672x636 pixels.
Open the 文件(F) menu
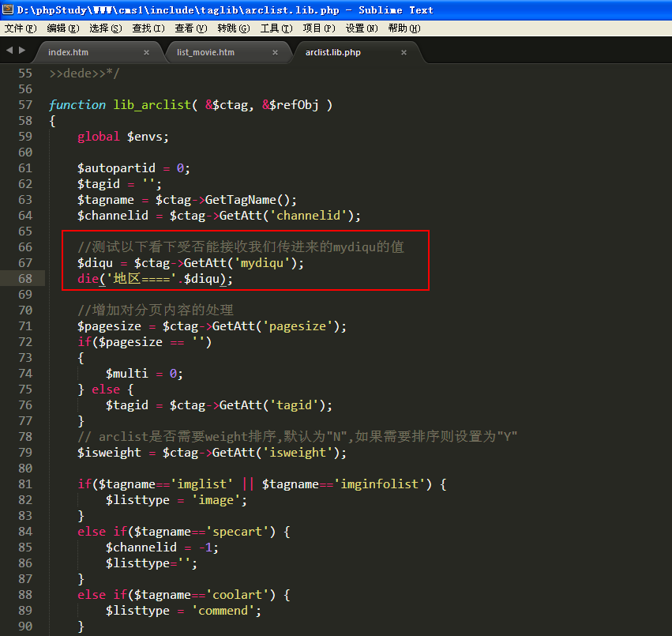(x=21, y=28)
